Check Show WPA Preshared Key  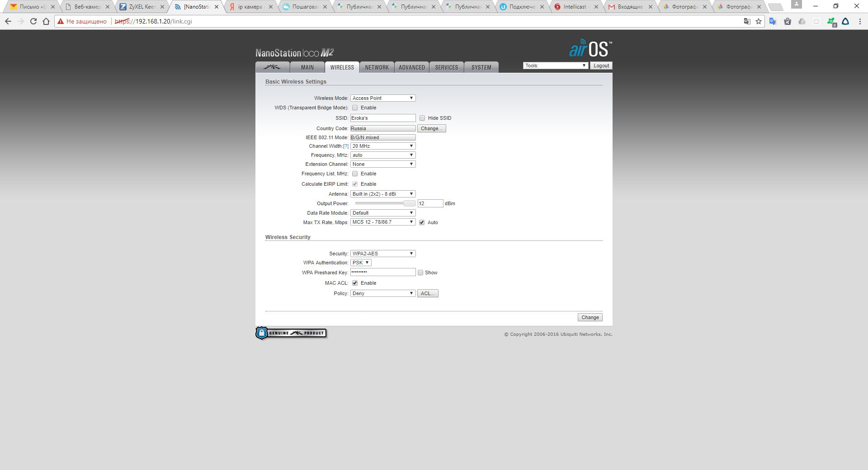tap(420, 273)
